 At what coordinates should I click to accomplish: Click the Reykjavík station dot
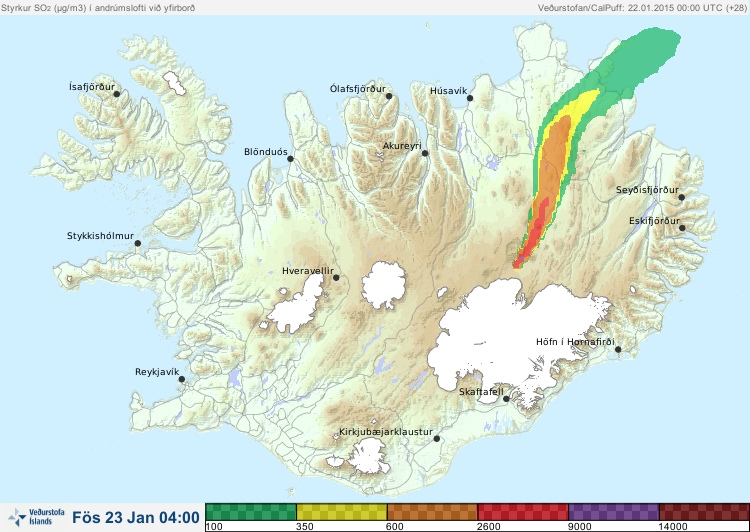[x=182, y=379]
